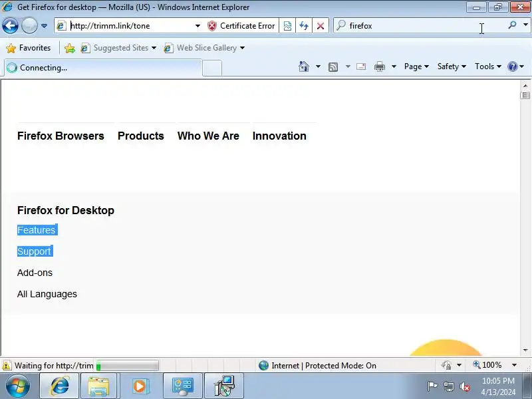Click the vertical scrollbar thumb

coord(525,95)
